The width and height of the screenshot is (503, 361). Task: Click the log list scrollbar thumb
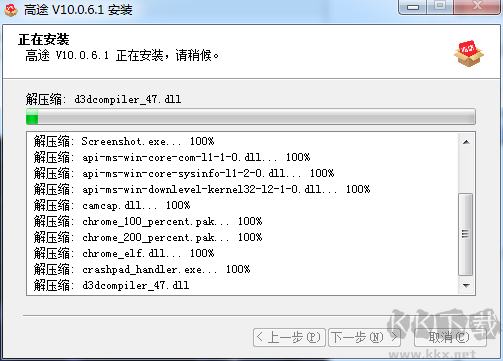pyautogui.click(x=466, y=234)
